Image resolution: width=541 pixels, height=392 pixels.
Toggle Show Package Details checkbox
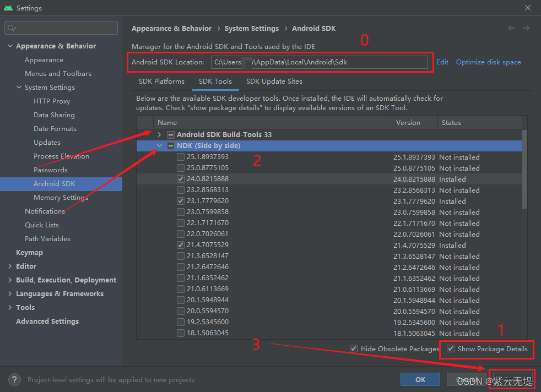451,349
